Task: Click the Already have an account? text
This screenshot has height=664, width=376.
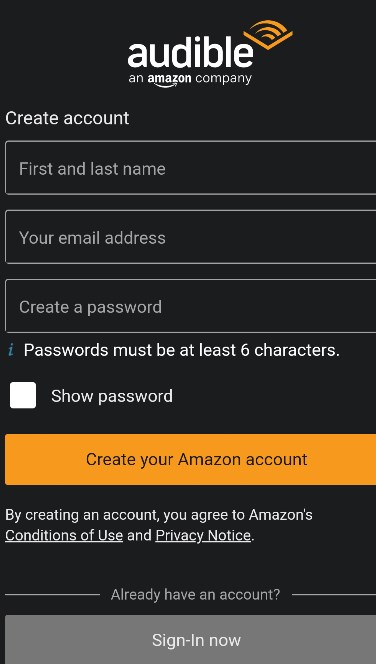Action: tap(195, 595)
